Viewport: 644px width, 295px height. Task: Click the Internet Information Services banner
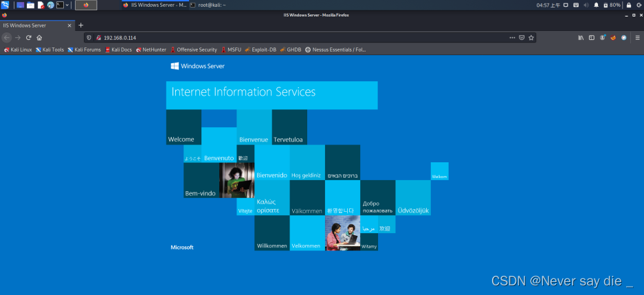tap(272, 95)
